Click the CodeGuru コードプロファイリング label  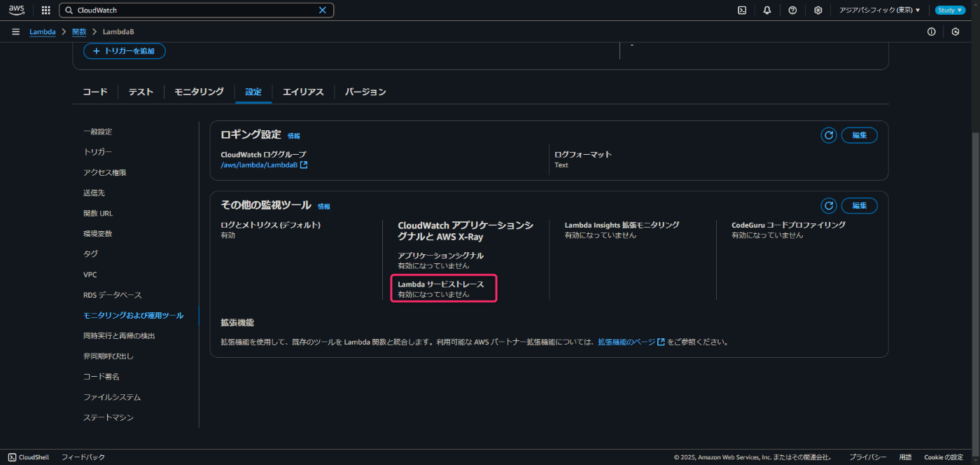788,225
